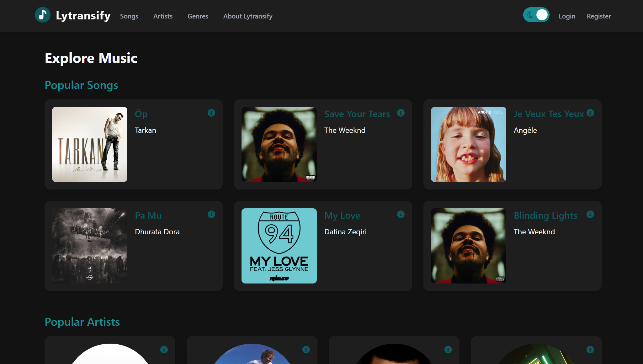
Task: Click the Pa Mu album cover
Action: pos(90,246)
